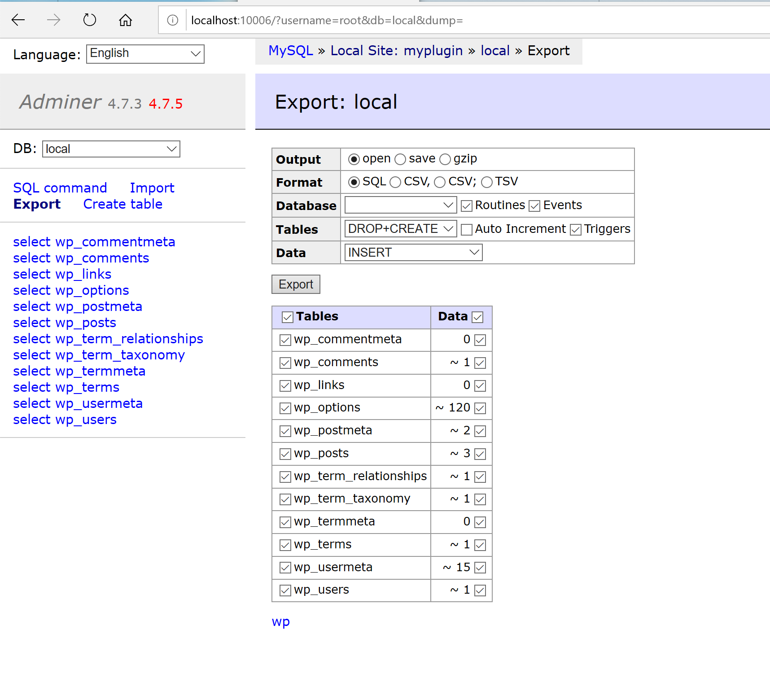This screenshot has height=700, width=770.
Task: Click the wp_term_taxonomy label in the export table
Action: (352, 499)
